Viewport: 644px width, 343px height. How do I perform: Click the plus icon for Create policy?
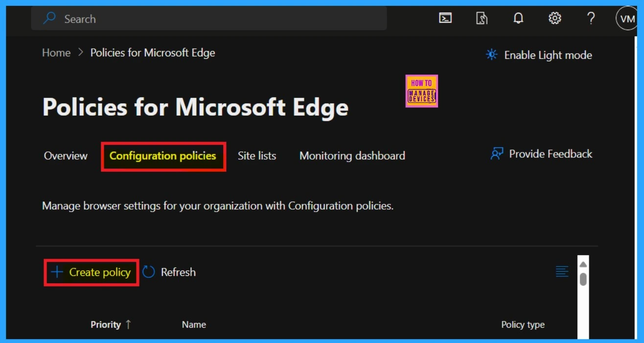coord(57,272)
